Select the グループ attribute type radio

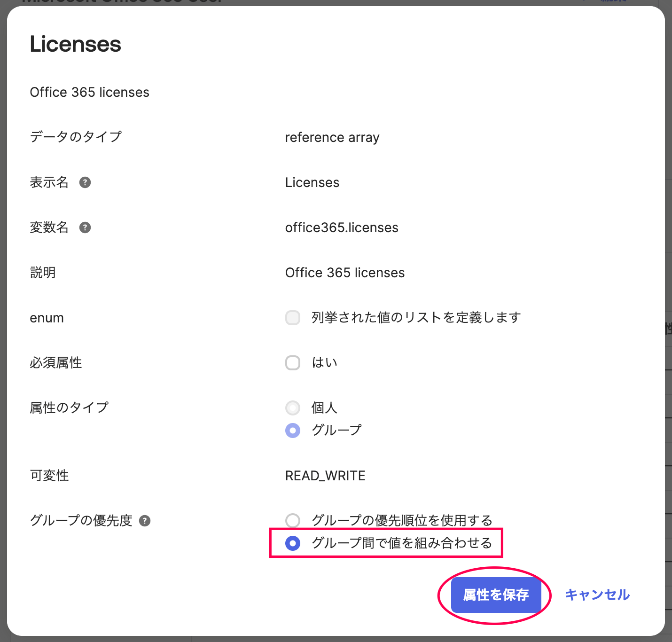[x=293, y=431]
